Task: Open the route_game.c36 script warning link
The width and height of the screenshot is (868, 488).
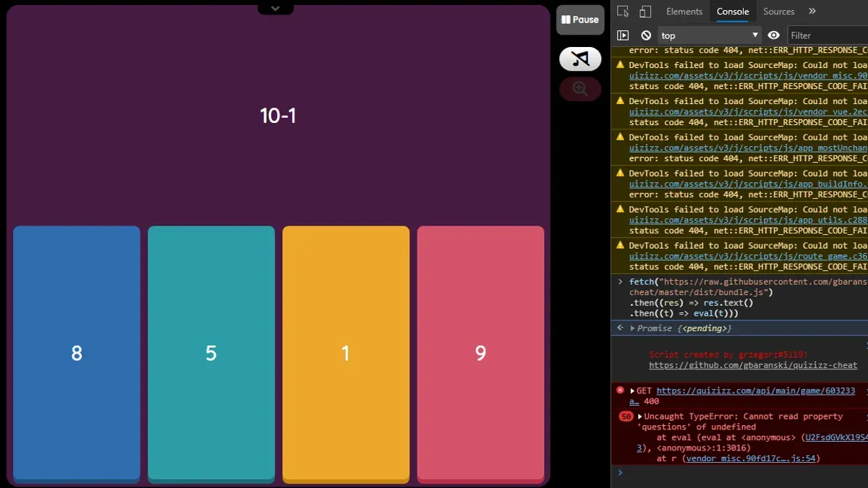Action: coord(748,257)
